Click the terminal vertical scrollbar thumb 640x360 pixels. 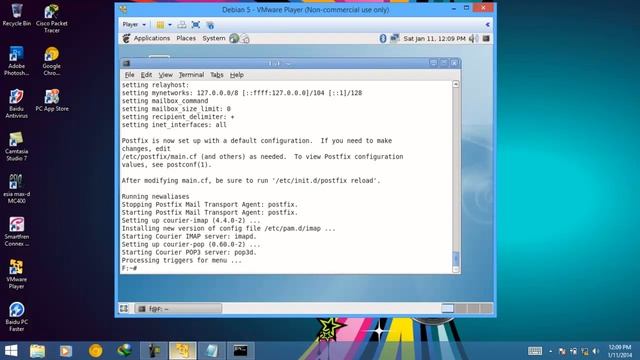pyautogui.click(x=456, y=258)
